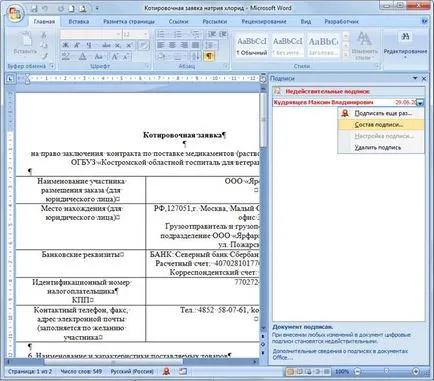Image resolution: width=434 pixels, height=381 pixels.
Task: Open the Рецензирование ribbon tab
Action: pyautogui.click(x=264, y=21)
